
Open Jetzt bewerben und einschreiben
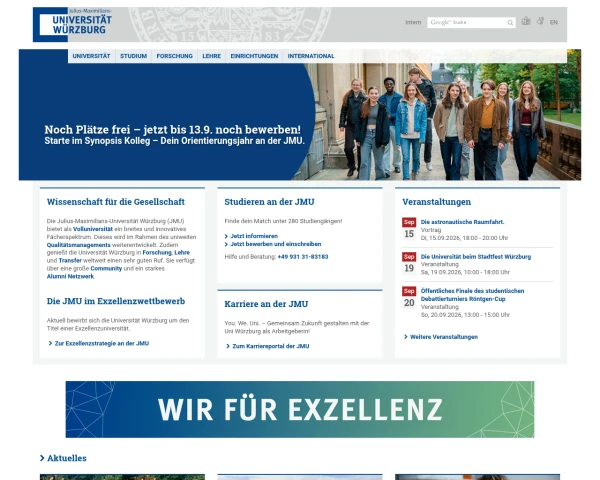276,244
